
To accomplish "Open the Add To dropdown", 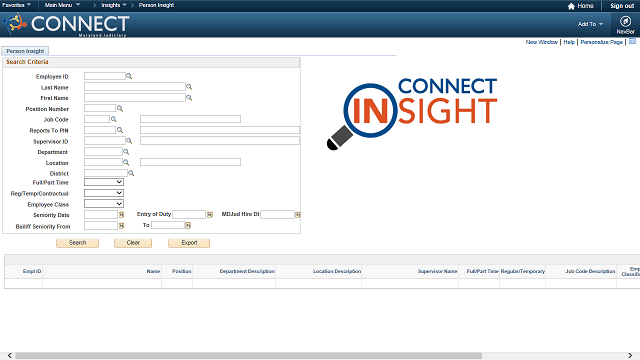I will pyautogui.click(x=590, y=24).
